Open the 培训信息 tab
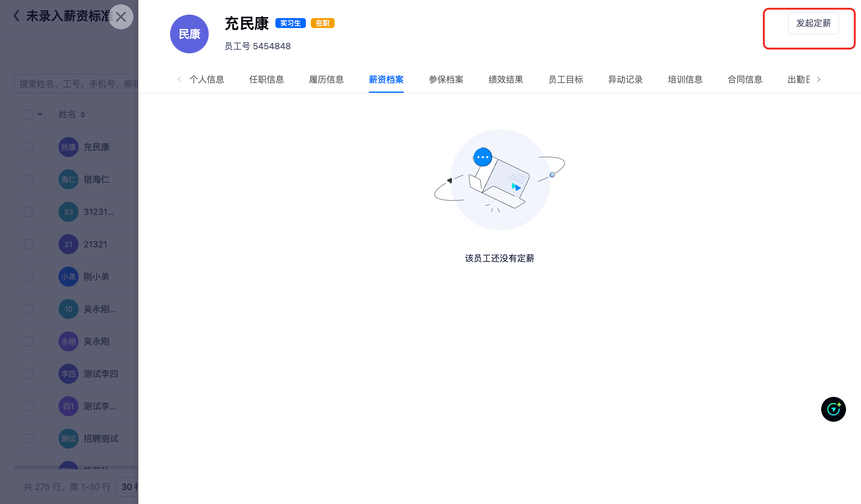The width and height of the screenshot is (861, 504). (x=685, y=80)
